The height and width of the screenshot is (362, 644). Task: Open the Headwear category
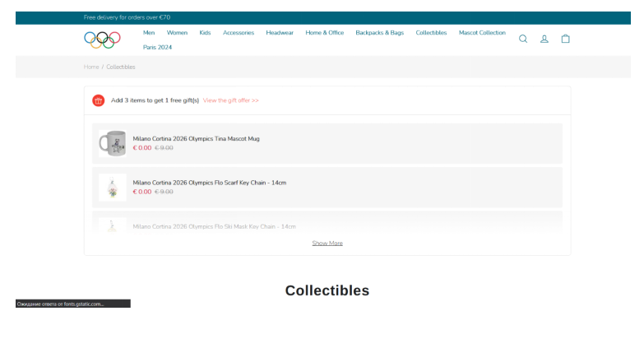tap(280, 33)
